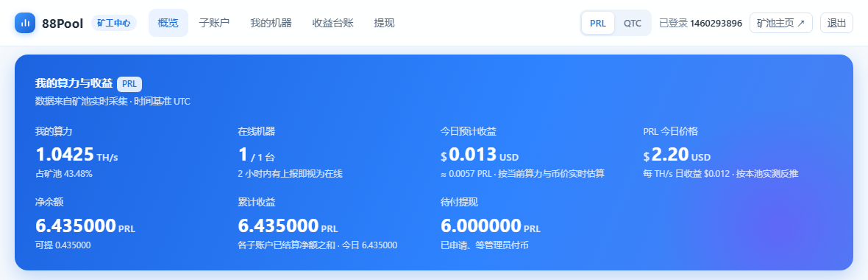Switch coin toggle to PRL
The image size is (868, 280).
598,24
